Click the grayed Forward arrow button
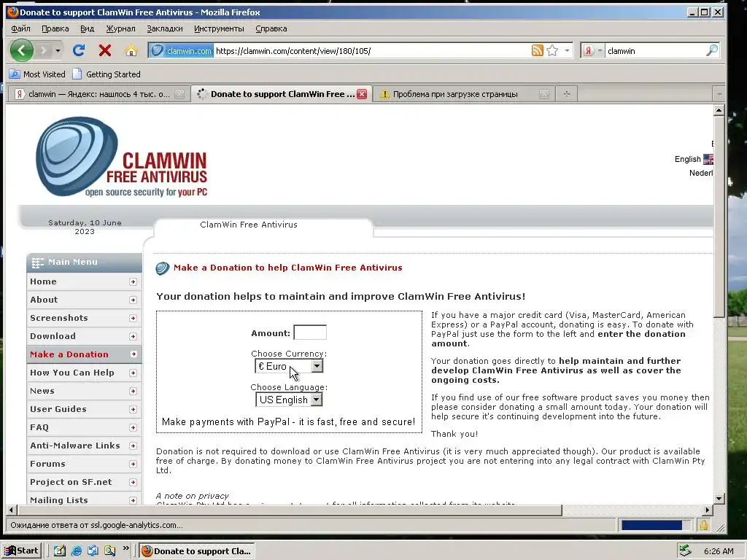Viewport: 747px width, 560px height. 43,50
